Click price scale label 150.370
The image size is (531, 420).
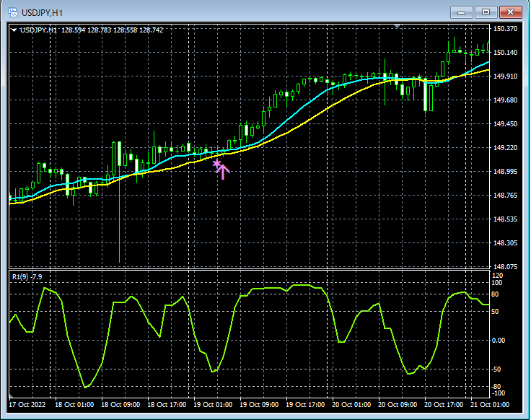coord(505,29)
